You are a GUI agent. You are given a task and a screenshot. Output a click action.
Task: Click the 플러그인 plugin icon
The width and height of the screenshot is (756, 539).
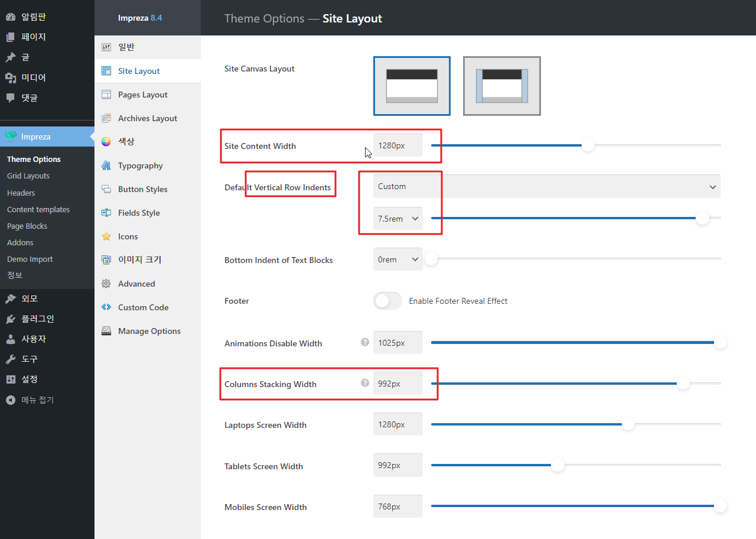[11, 319]
